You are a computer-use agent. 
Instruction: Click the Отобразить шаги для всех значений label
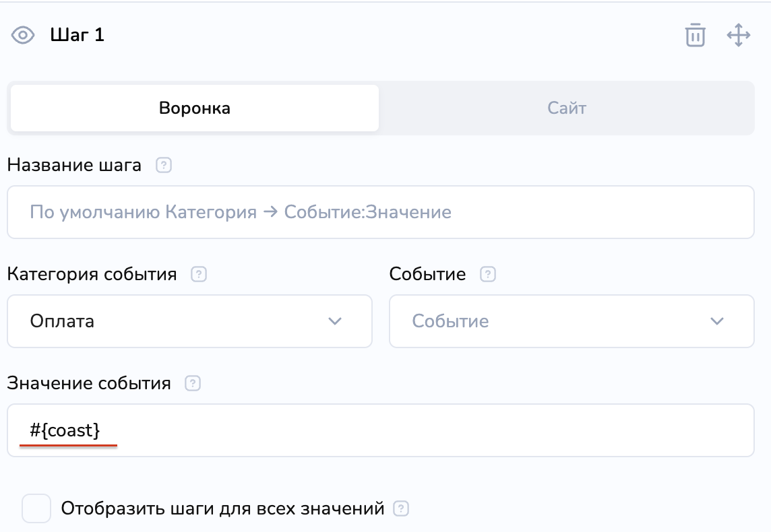222,508
